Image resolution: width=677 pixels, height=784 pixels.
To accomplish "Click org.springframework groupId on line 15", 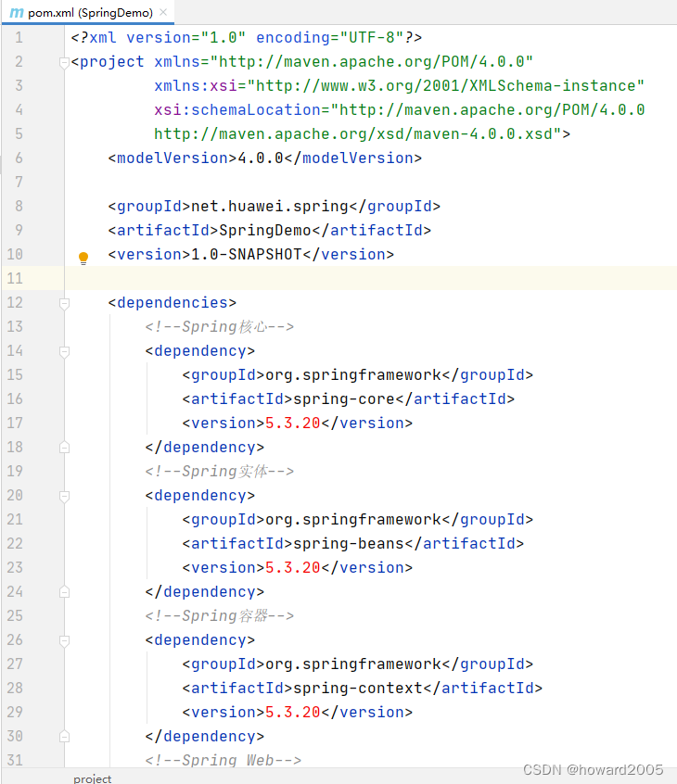I will [x=352, y=375].
